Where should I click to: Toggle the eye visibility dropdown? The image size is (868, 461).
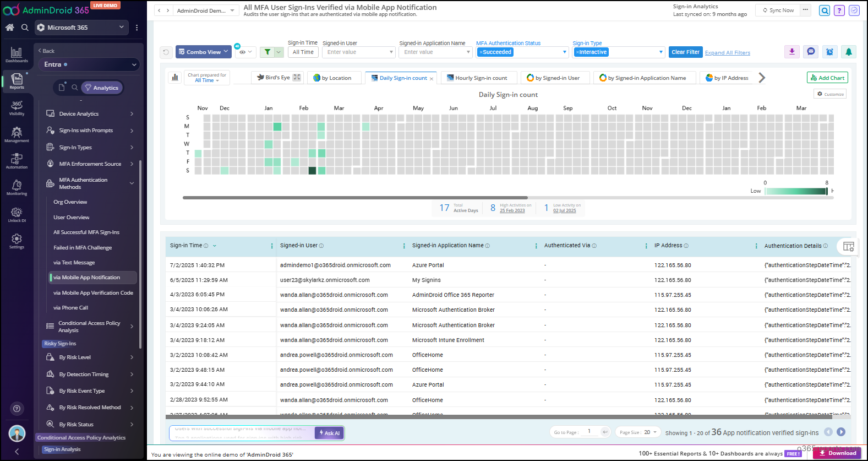pyautogui.click(x=245, y=52)
